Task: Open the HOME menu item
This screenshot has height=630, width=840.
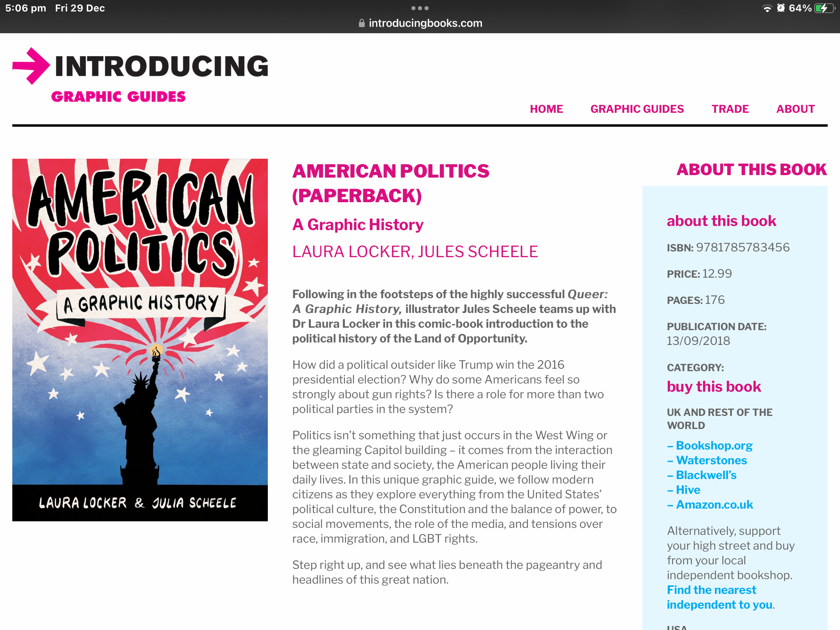Action: [x=546, y=109]
